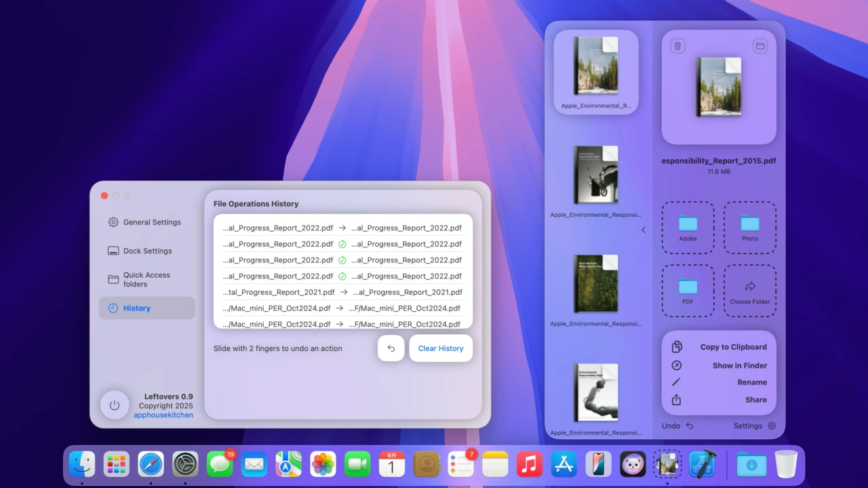Open the Adobe quick access folder

pyautogui.click(x=688, y=227)
